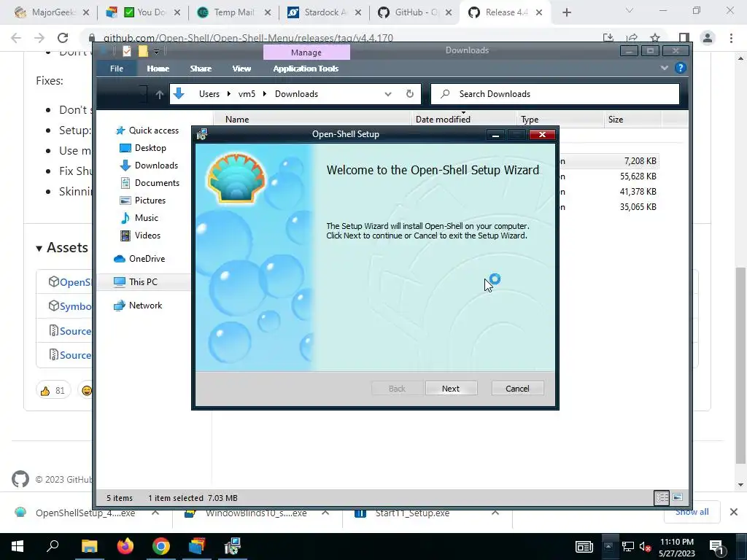Click the Up one level arrow in Explorer

(x=160, y=94)
